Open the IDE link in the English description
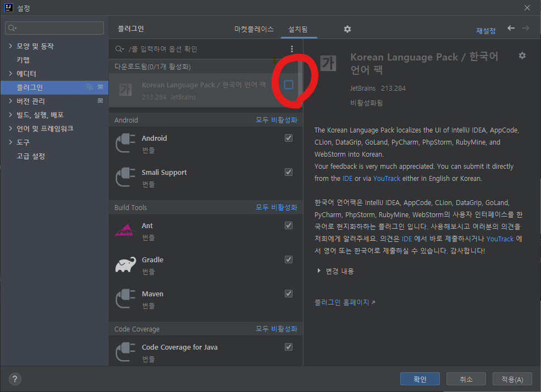The image size is (541, 392). tap(347, 178)
